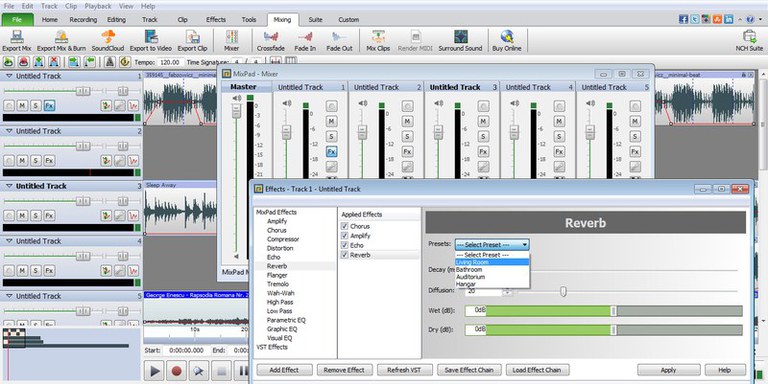Choose the Hangar preset

492,284
